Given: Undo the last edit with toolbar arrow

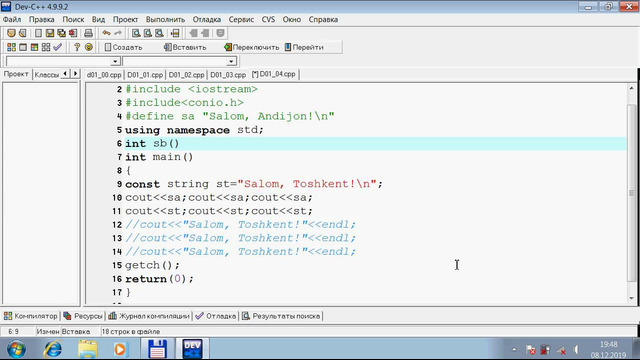Looking at the screenshot, I should (x=107, y=33).
